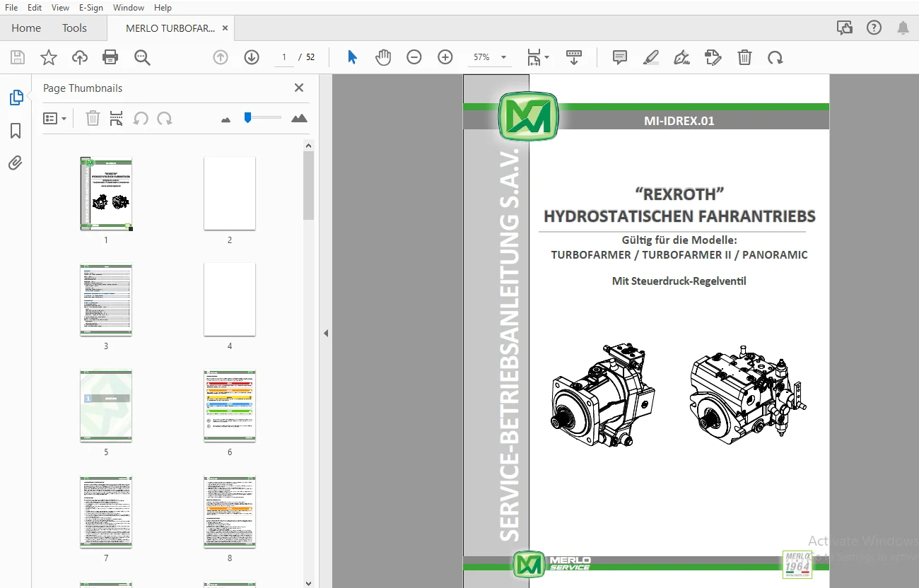The height and width of the screenshot is (588, 919).
Task: Open the notifications bell
Action: 903,28
